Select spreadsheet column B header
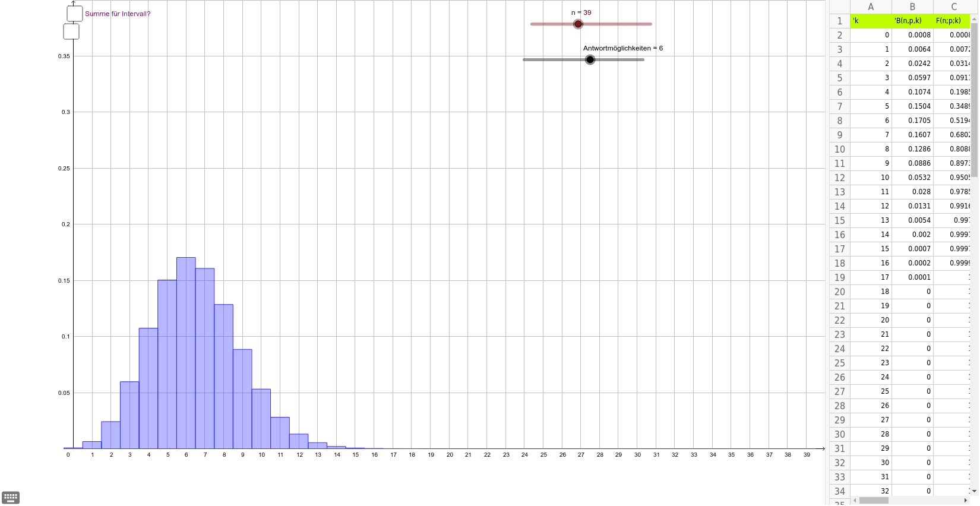980x506 pixels. [912, 7]
